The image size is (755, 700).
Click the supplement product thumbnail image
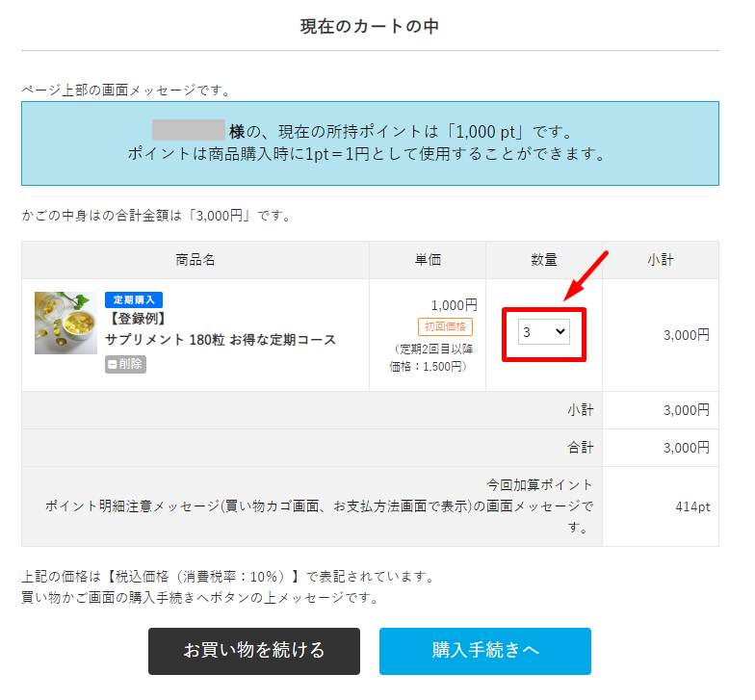[65, 323]
